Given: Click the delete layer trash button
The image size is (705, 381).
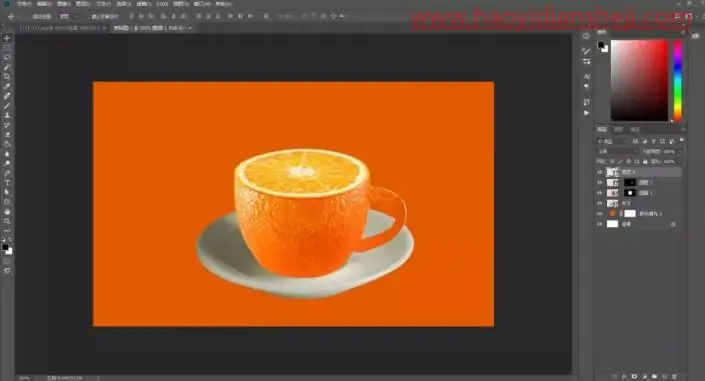Looking at the screenshot, I should point(674,376).
